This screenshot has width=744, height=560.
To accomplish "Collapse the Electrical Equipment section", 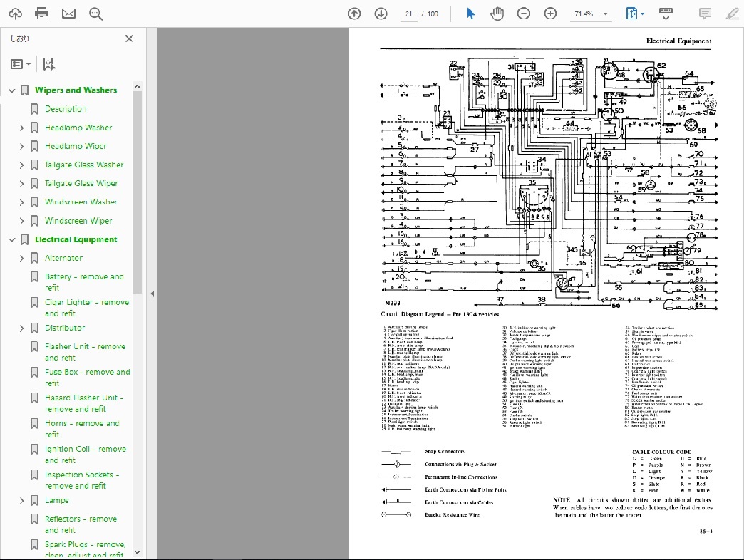I will coord(12,239).
